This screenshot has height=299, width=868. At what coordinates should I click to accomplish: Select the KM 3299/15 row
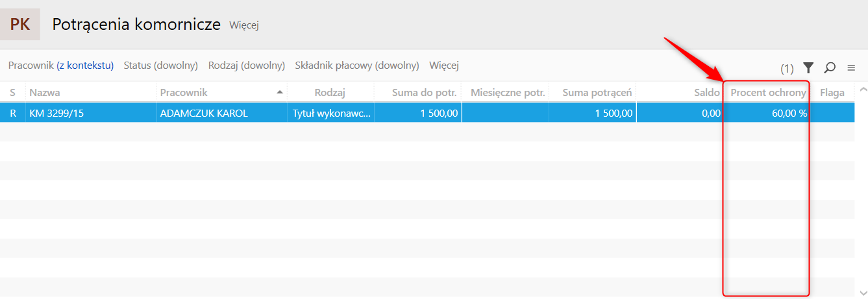click(427, 113)
